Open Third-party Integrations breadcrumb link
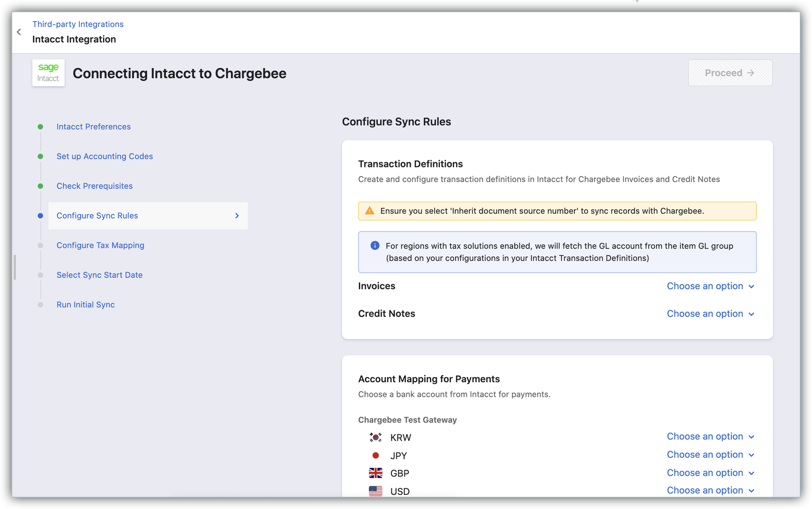The image size is (812, 509). 78,24
